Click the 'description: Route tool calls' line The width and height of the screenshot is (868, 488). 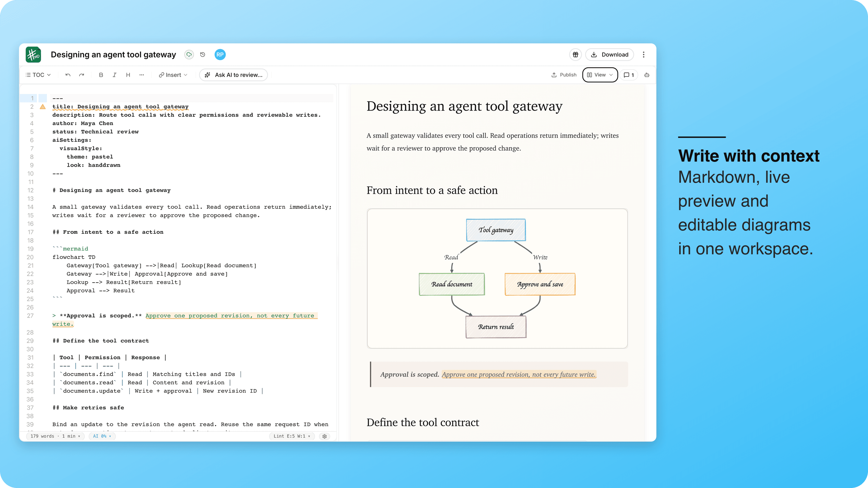pyautogui.click(x=187, y=115)
